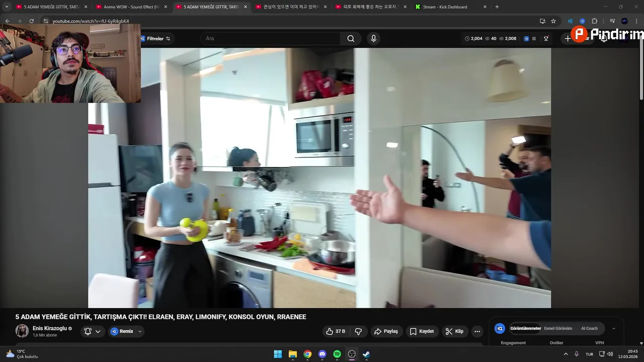Viewport: 644px width, 362px height.
Task: Open the Extensions puzzle icon
Action: 594,21
